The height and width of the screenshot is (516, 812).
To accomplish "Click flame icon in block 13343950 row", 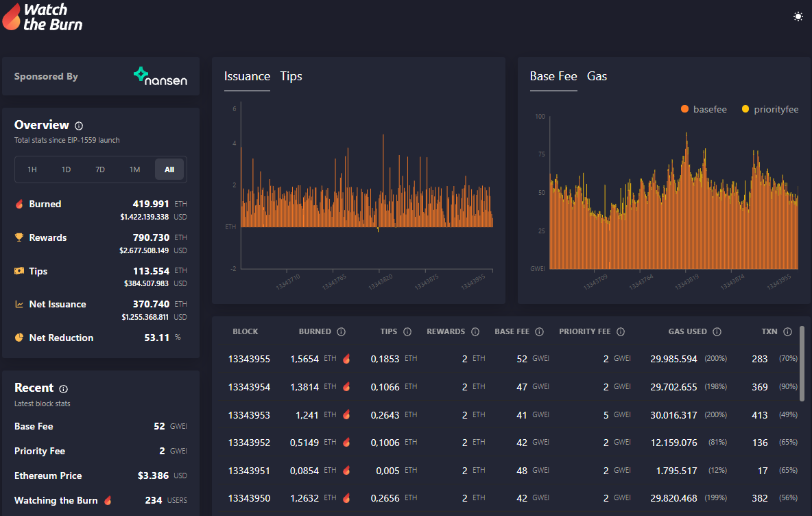I will pos(346,497).
